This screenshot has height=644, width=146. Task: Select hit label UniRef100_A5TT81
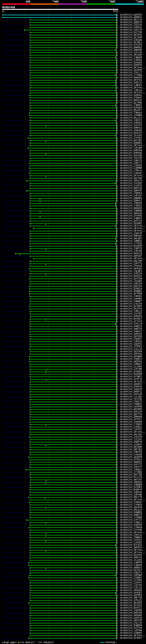(131, 80)
